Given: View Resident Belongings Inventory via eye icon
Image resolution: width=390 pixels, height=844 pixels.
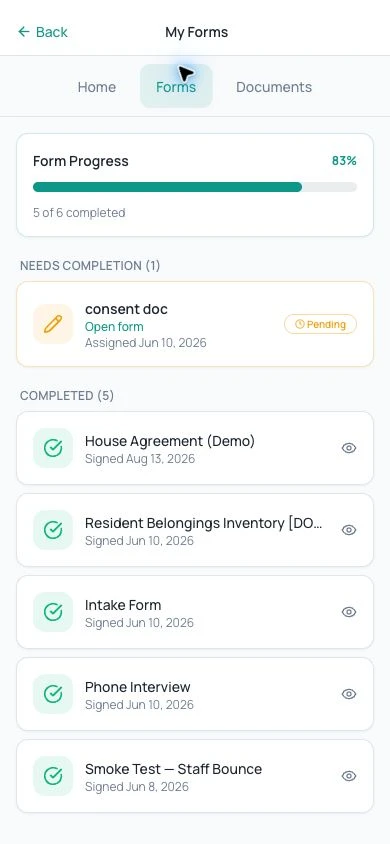Looking at the screenshot, I should (349, 530).
